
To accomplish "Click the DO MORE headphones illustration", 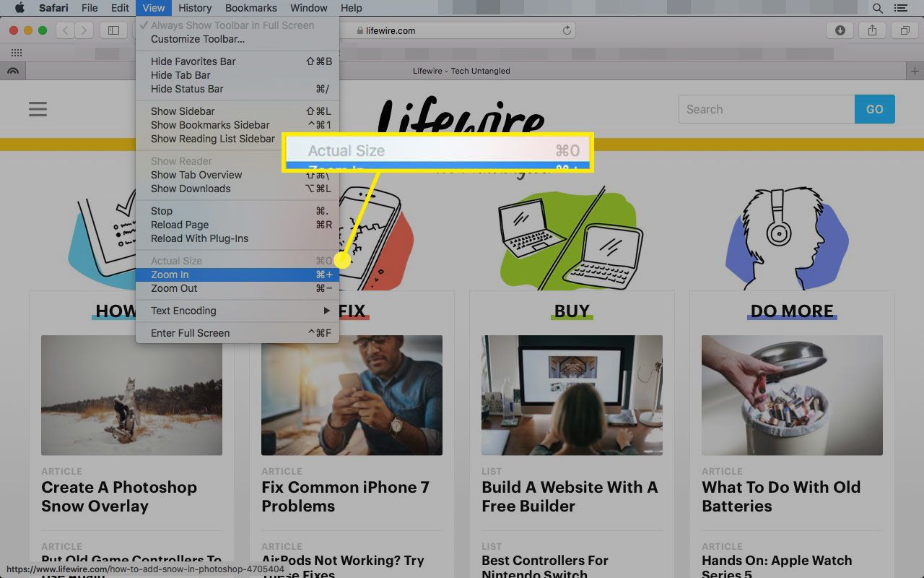I will click(x=787, y=237).
